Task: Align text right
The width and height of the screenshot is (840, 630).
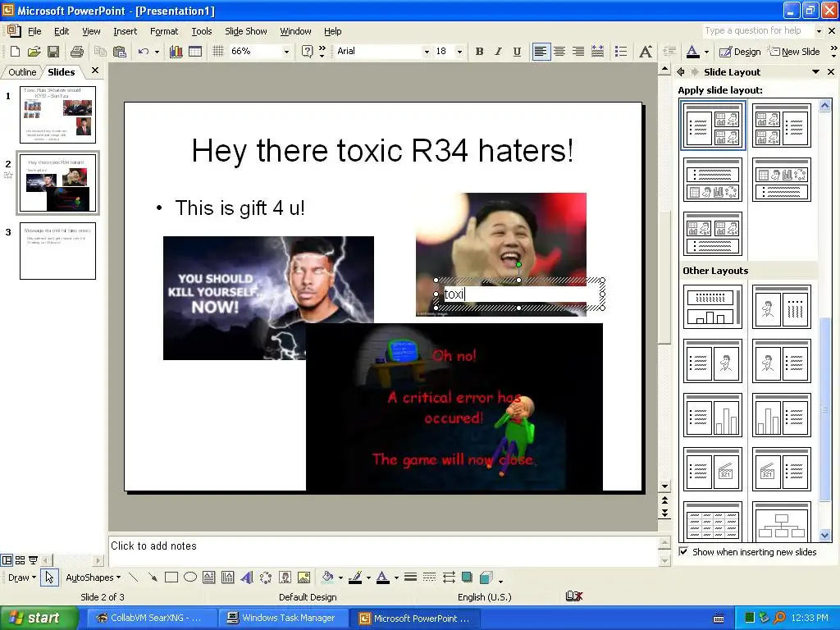Action: 578,52
